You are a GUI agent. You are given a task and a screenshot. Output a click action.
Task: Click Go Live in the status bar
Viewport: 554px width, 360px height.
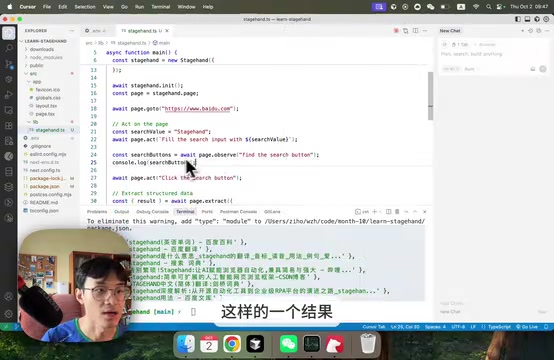(x=527, y=327)
